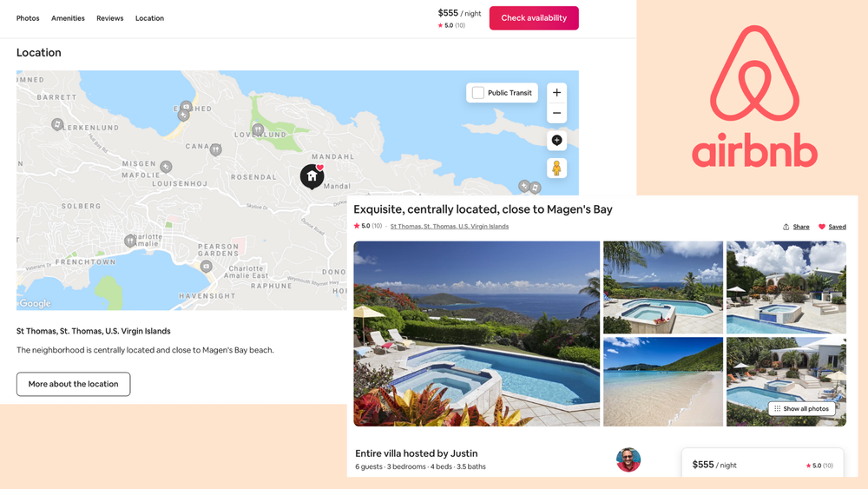868x489 pixels.
Task: Click the black round locate button on map
Action: 557,140
